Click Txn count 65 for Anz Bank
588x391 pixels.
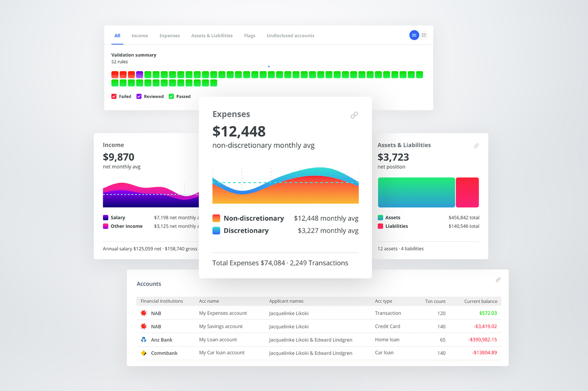pos(443,340)
